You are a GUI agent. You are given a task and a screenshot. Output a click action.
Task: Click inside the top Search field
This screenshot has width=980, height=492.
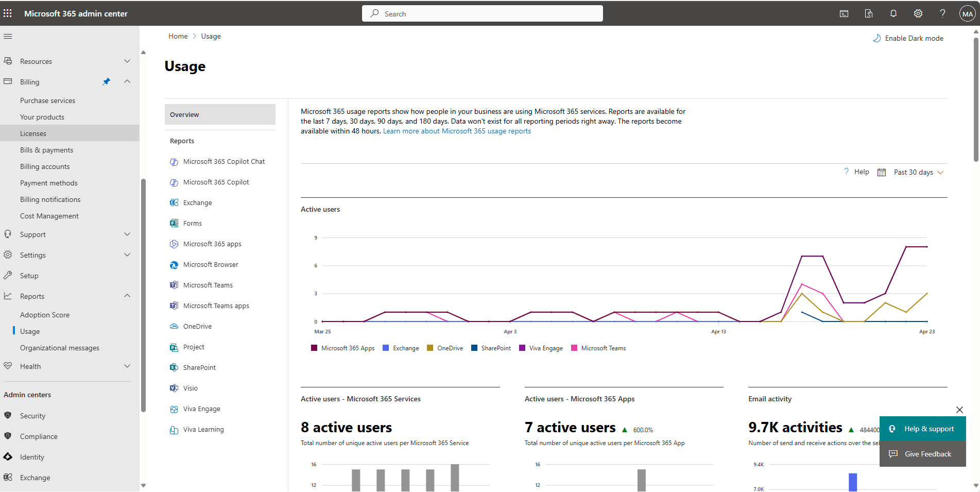482,13
